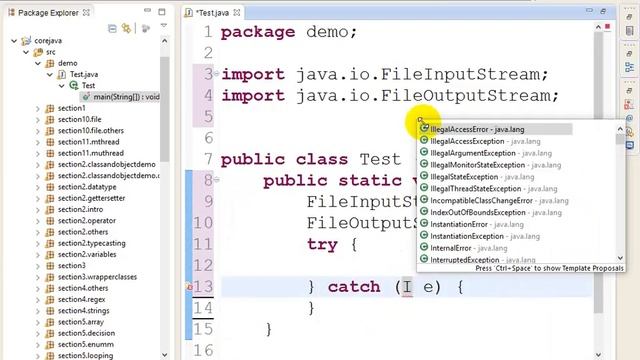Select section5.array package
Viewport: 640px width, 360px height.
click(81, 322)
